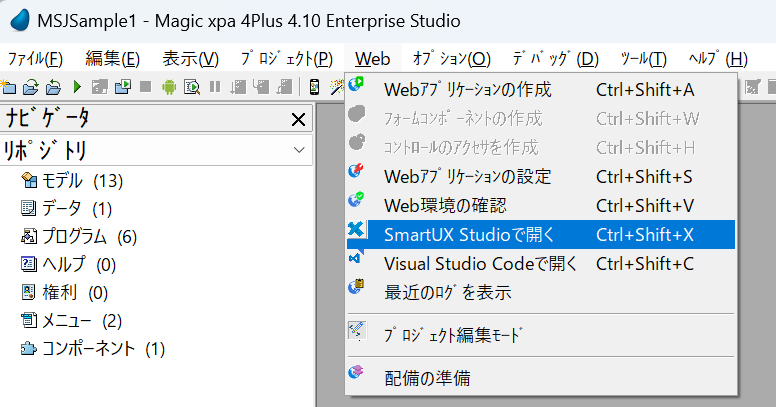Close the ナビゲータ panel
776x407 pixels.
(299, 120)
